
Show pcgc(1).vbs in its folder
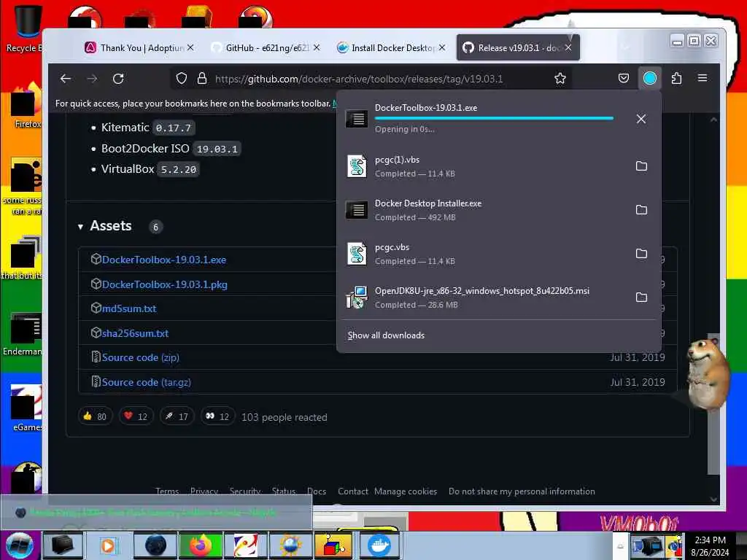[641, 166]
